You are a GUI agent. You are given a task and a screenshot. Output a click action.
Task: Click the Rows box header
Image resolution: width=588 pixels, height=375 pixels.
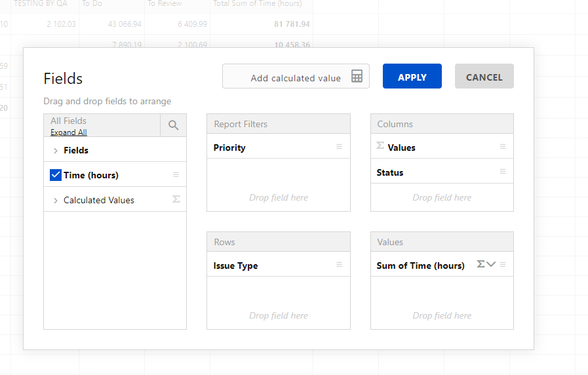click(x=278, y=242)
